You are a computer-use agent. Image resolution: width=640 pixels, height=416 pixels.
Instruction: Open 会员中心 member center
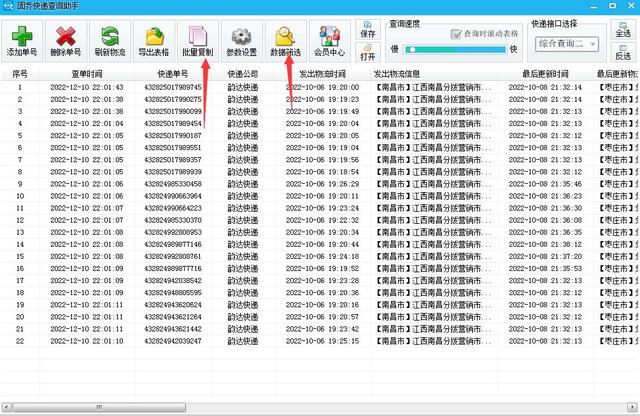pyautogui.click(x=330, y=41)
